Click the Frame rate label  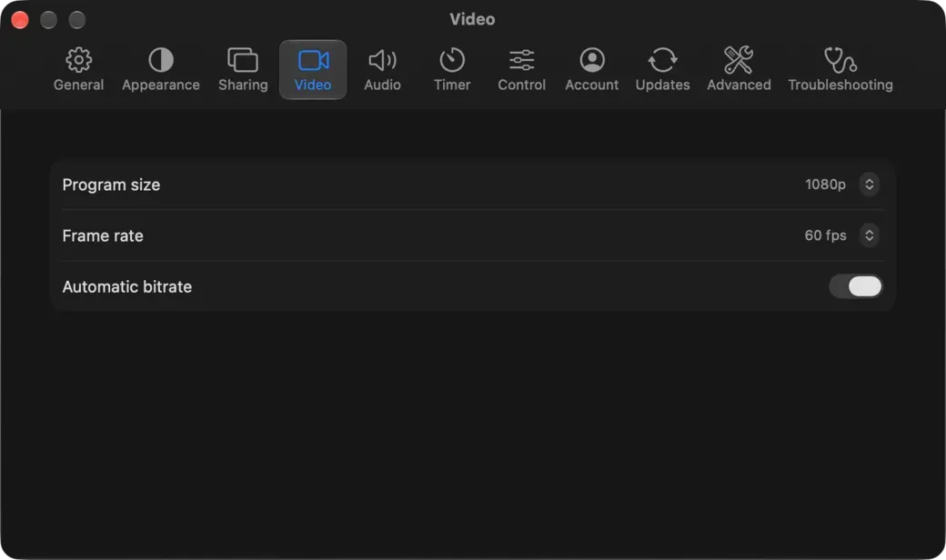tap(103, 235)
